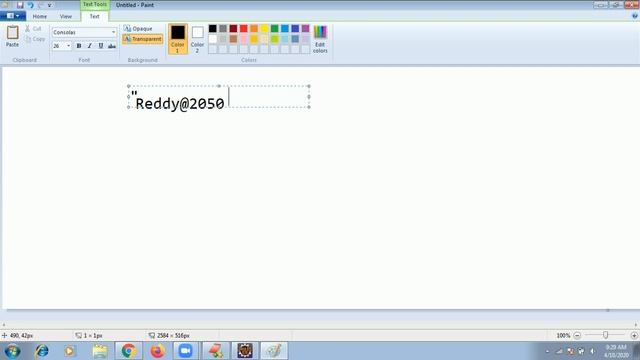Click the Undo arrow in title bar
The image size is (640, 360).
30,5
